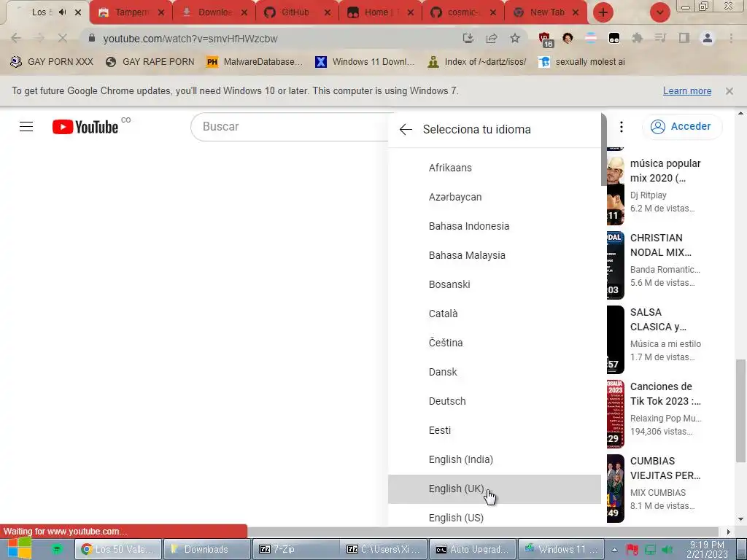The width and height of the screenshot is (747, 560).
Task: Mute audio icon on the Los tab
Action: point(63,12)
